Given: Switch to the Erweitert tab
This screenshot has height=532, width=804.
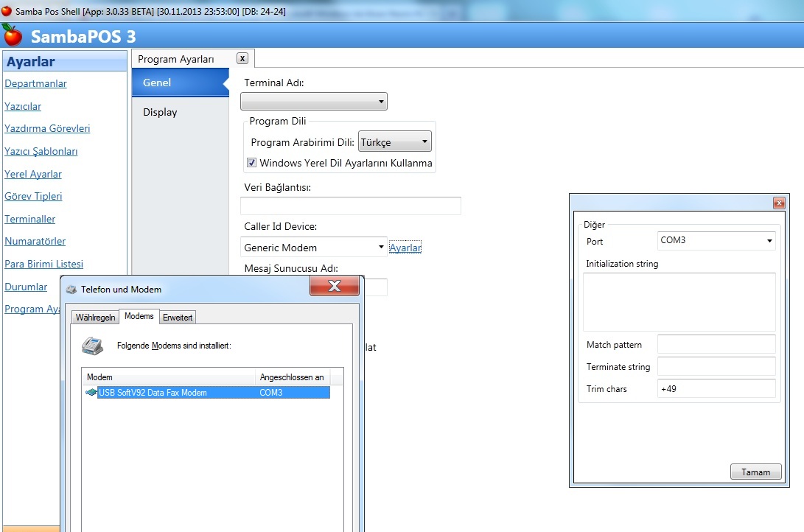Looking at the screenshot, I should coord(178,317).
